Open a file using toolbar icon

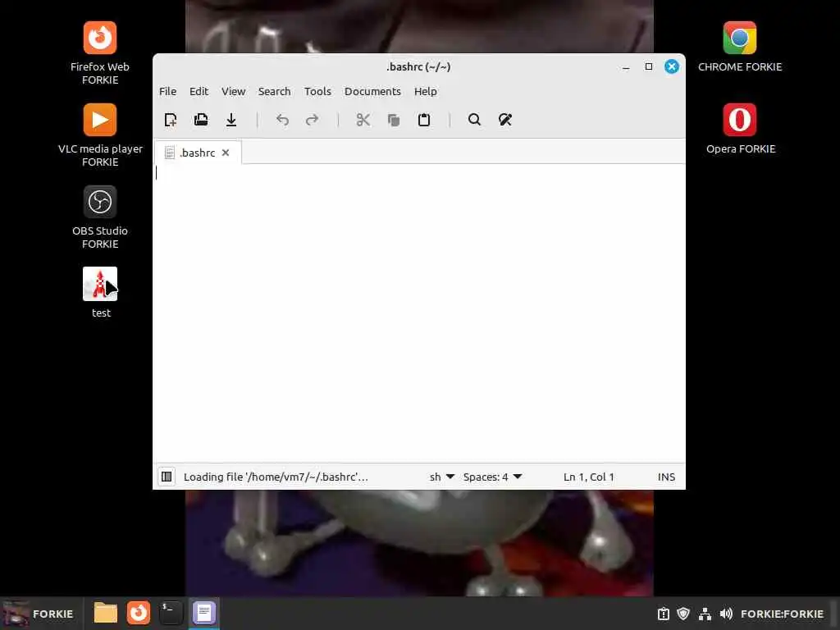201,120
